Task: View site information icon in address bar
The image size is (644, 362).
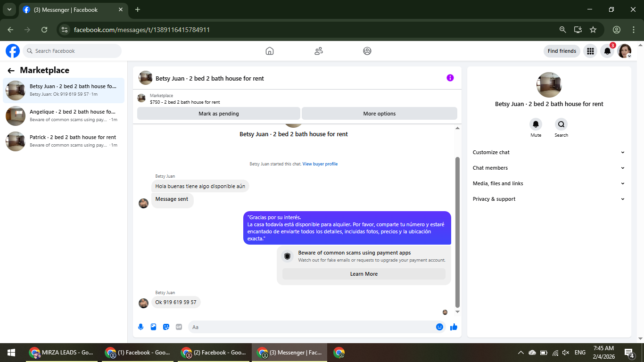Action: click(65, 30)
